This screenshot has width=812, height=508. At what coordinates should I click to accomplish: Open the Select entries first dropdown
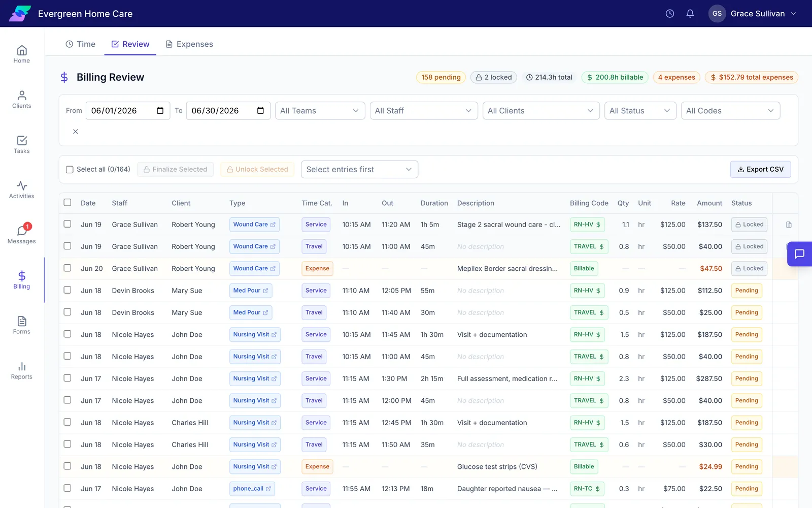click(x=359, y=169)
